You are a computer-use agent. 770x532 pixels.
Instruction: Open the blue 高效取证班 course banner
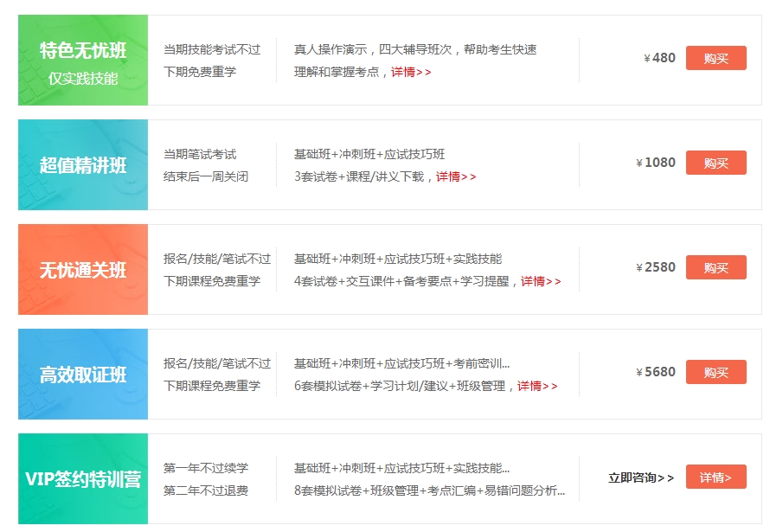tap(83, 375)
